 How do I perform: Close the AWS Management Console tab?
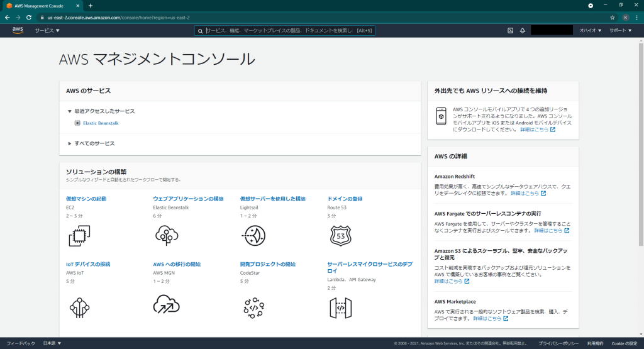[77, 6]
